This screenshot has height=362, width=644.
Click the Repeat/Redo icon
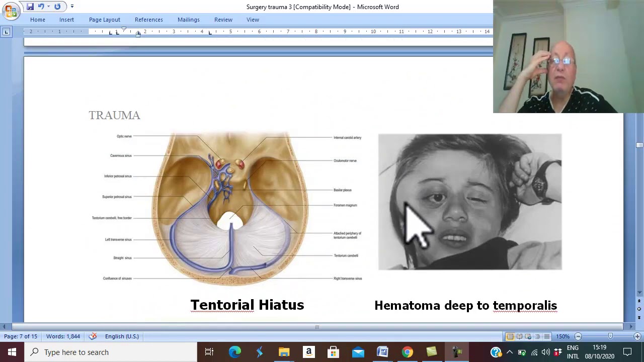[57, 7]
